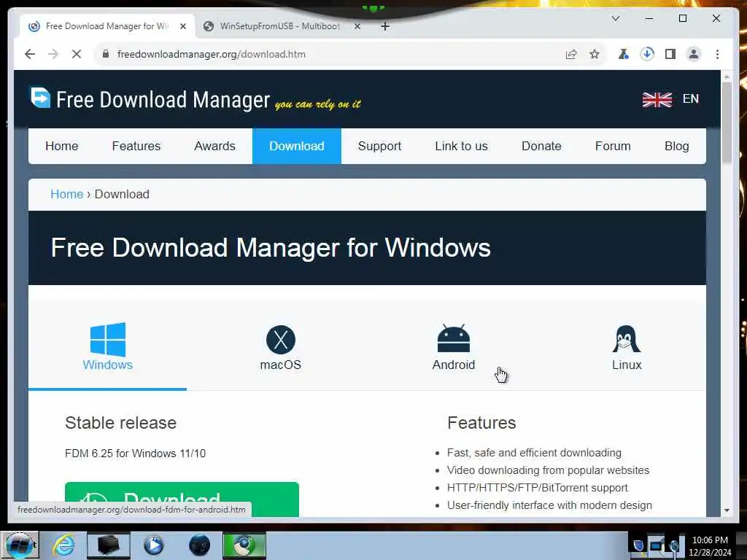This screenshot has height=560, width=747.
Task: Click the volume icon in system tray
Action: [673, 545]
